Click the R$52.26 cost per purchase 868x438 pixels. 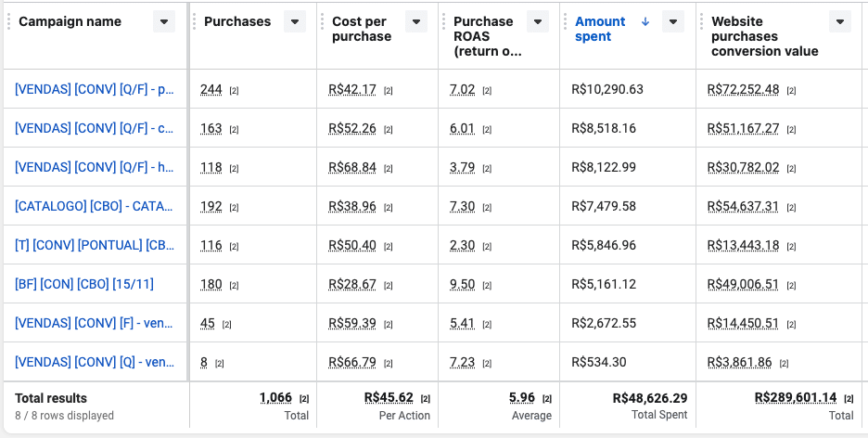pos(352,128)
